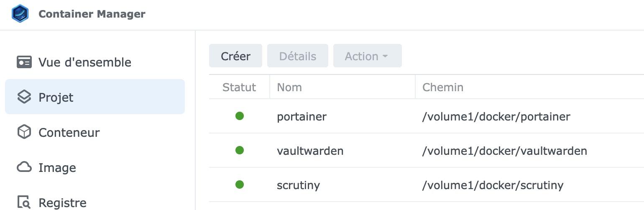This screenshot has height=210, width=644.
Task: Select the portainer project row
Action: point(302,116)
